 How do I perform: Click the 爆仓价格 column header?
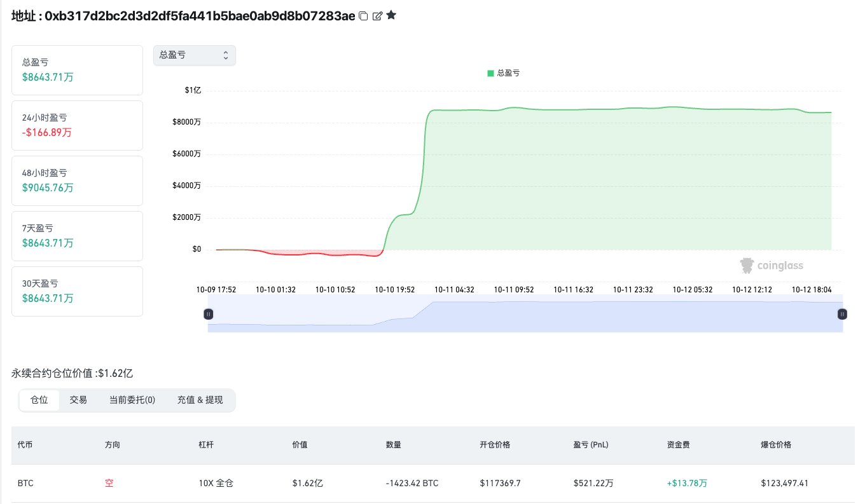776,445
